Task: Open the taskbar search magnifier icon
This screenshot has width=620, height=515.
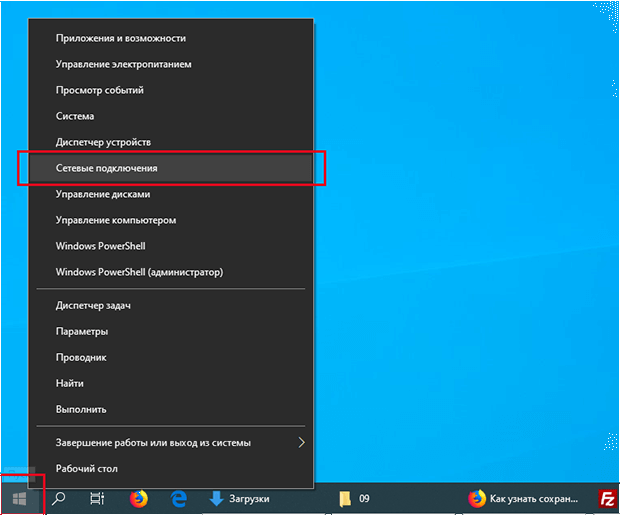Action: [x=59, y=499]
